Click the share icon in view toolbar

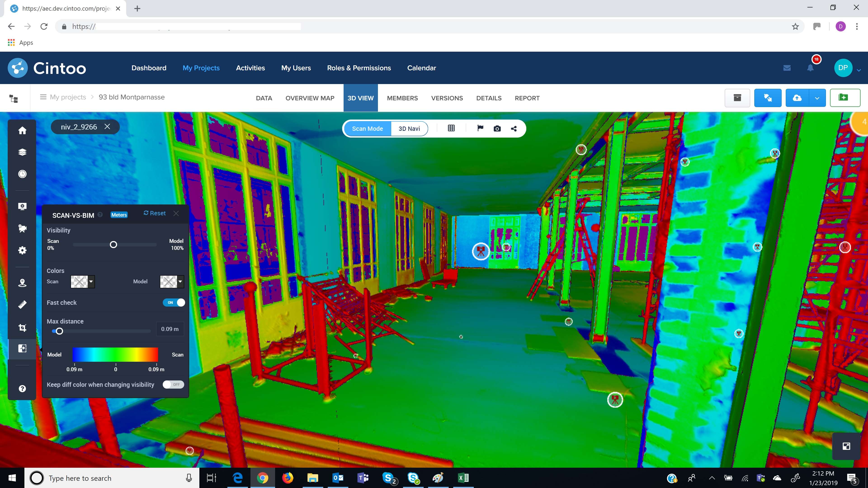coord(514,129)
